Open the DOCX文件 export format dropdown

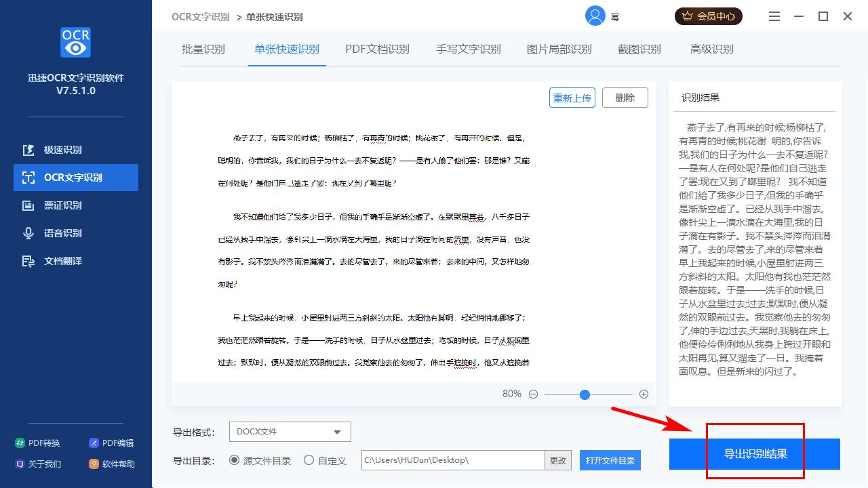coord(290,431)
